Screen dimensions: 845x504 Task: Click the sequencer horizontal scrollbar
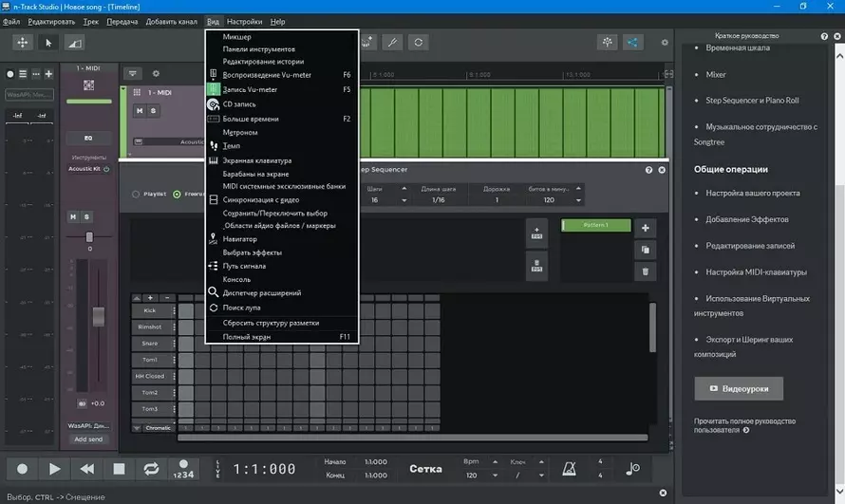(412, 438)
